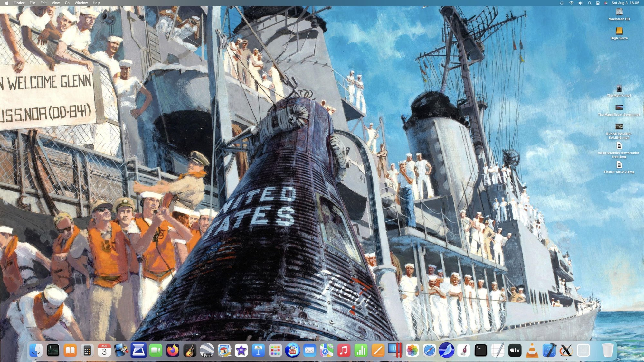This screenshot has width=644, height=362.
Task: Open Control Center in menu bar
Action: pyautogui.click(x=598, y=3)
